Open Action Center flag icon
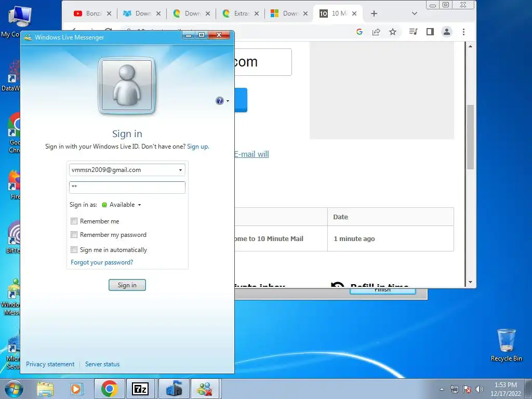Image resolution: width=532 pixels, height=399 pixels. pos(467,389)
